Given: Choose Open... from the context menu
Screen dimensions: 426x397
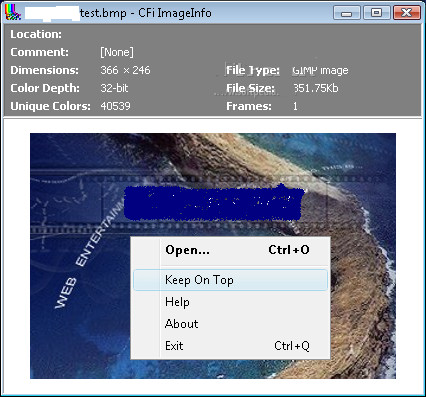Looking at the screenshot, I should click(230, 250).
